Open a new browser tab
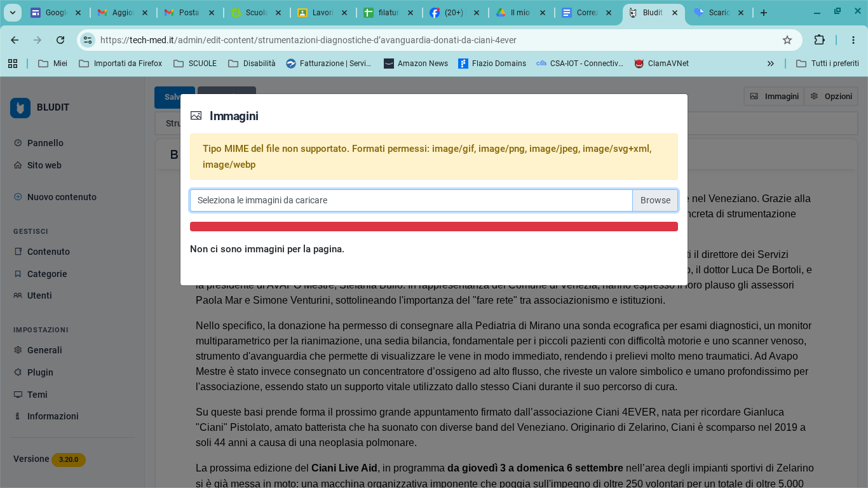Image resolution: width=868 pixels, height=488 pixels. click(763, 11)
